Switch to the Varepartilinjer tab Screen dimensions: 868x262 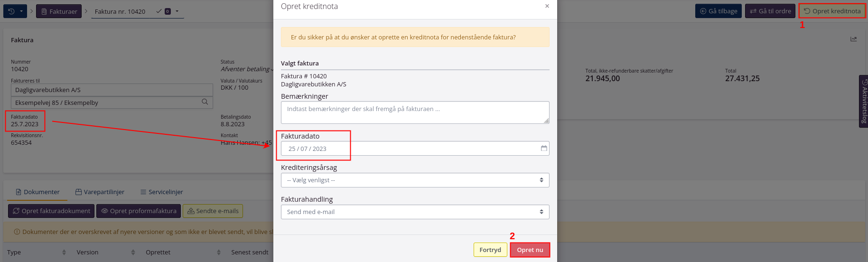click(100, 192)
